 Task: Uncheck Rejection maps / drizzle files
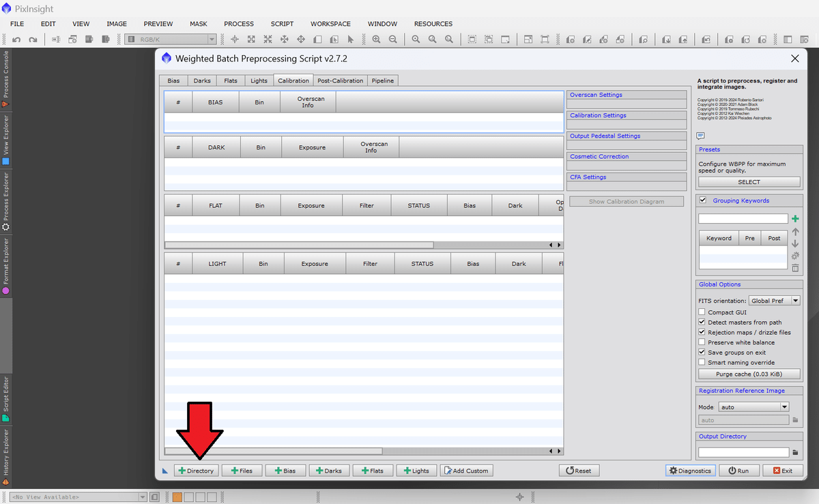point(702,332)
